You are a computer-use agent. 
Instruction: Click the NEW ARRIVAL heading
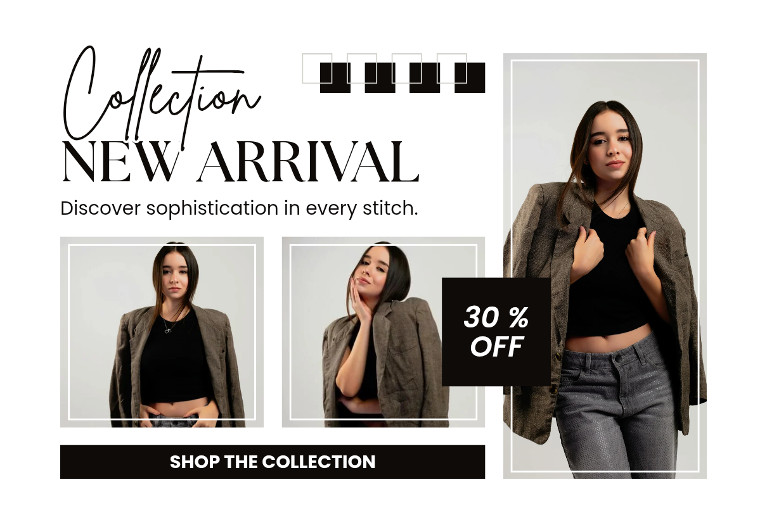click(240, 162)
